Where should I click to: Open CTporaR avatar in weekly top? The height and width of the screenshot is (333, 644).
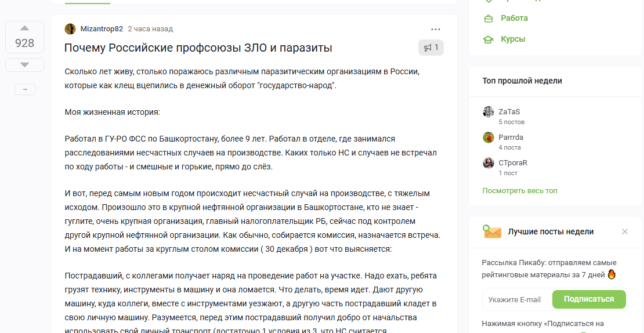coord(489,162)
